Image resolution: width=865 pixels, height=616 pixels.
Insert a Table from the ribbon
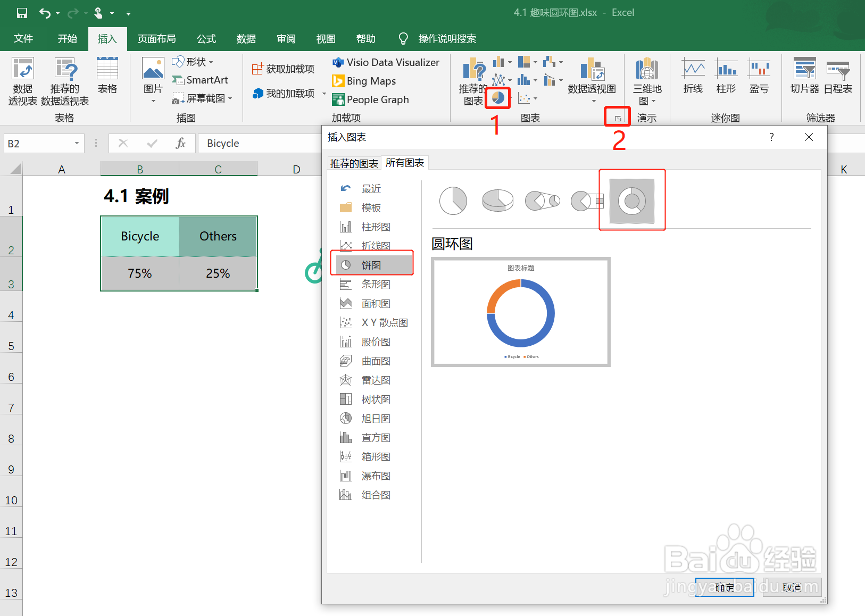click(107, 76)
